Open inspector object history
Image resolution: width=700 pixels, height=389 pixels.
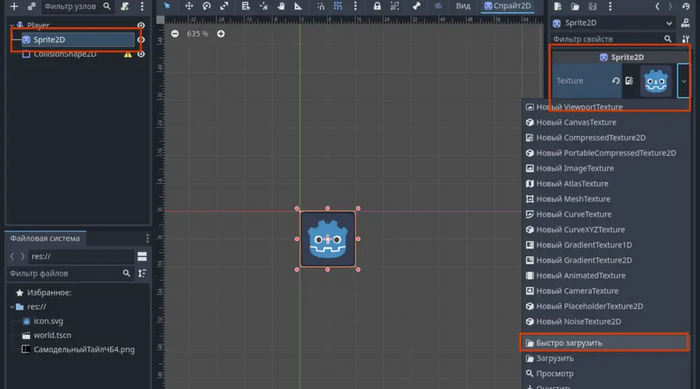(x=686, y=6)
